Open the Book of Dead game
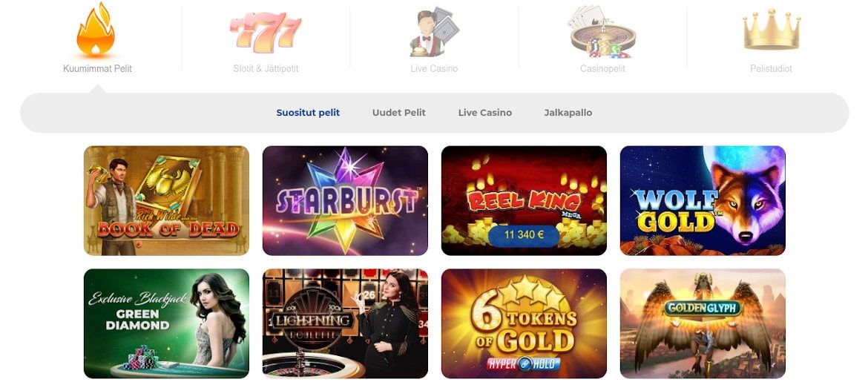The image size is (868, 382). click(x=167, y=200)
